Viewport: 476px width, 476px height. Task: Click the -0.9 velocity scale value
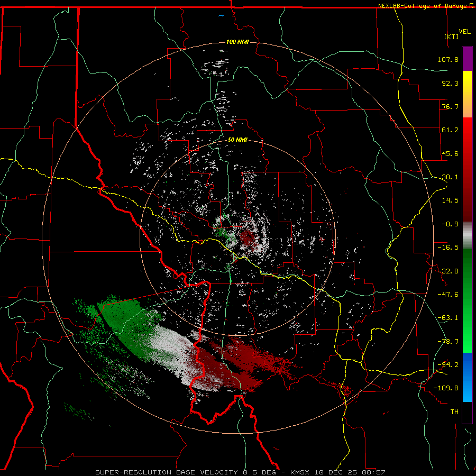[450, 224]
